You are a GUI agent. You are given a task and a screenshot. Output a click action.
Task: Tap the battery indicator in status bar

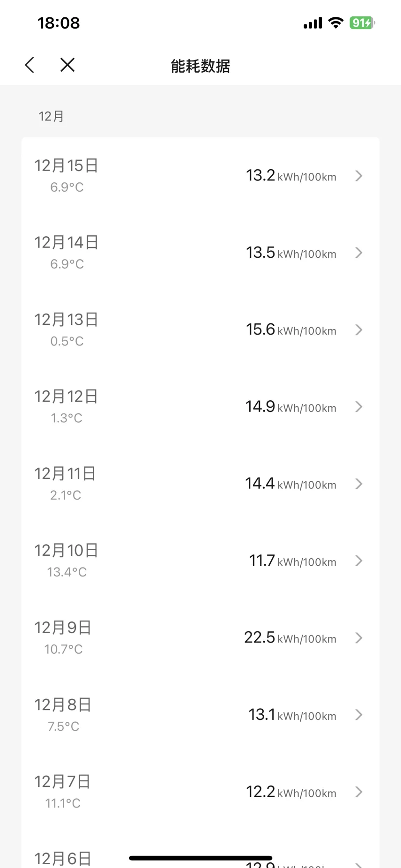(362, 23)
